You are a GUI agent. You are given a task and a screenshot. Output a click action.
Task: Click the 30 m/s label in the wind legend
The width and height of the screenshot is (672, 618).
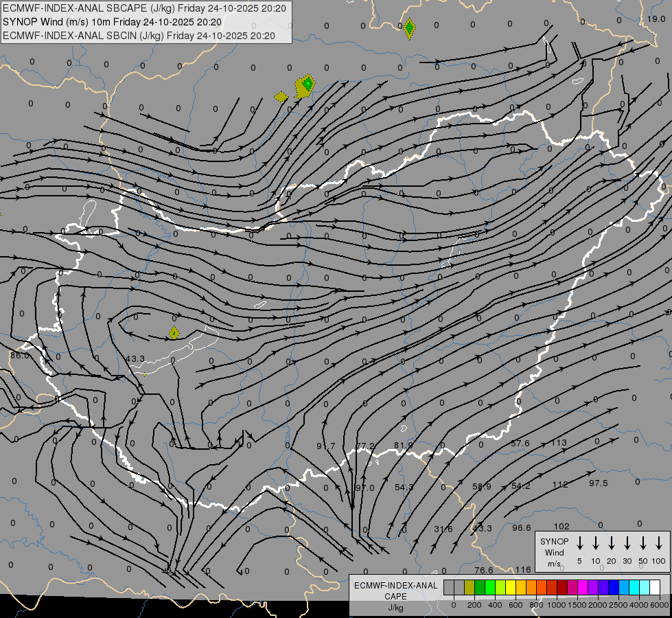coord(627,561)
